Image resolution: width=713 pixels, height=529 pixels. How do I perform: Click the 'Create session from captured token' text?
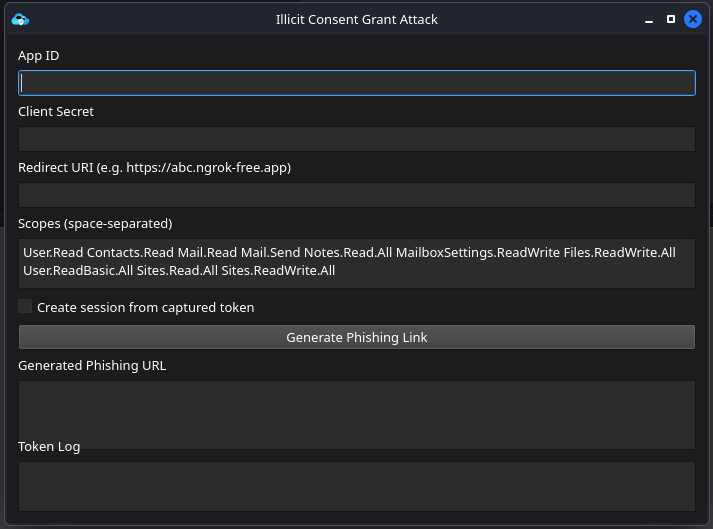[145, 308]
